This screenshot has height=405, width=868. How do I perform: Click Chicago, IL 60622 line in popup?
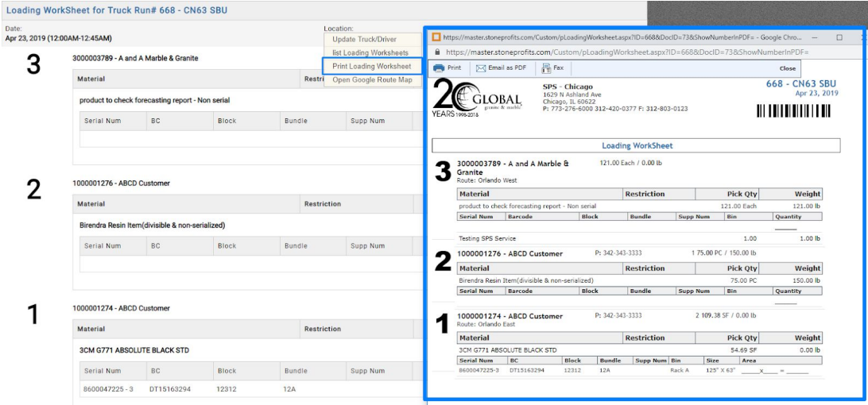[568, 102]
